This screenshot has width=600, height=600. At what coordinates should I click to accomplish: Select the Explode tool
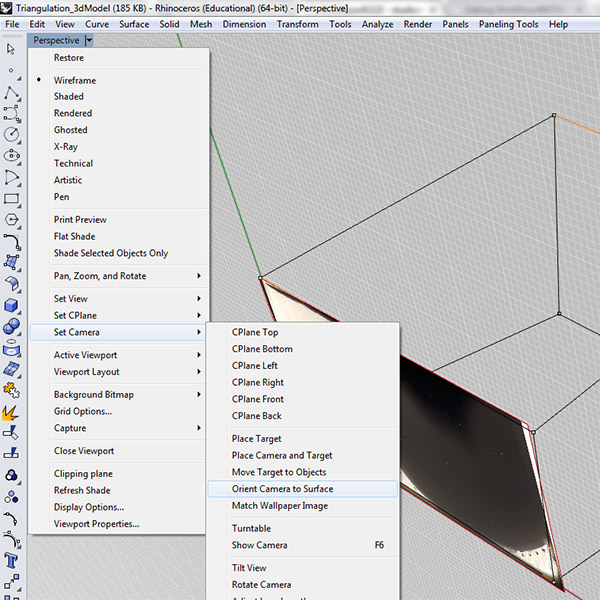pos(11,412)
